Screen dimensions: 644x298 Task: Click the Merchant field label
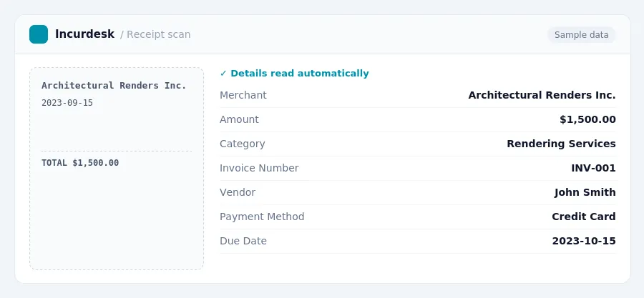point(243,95)
